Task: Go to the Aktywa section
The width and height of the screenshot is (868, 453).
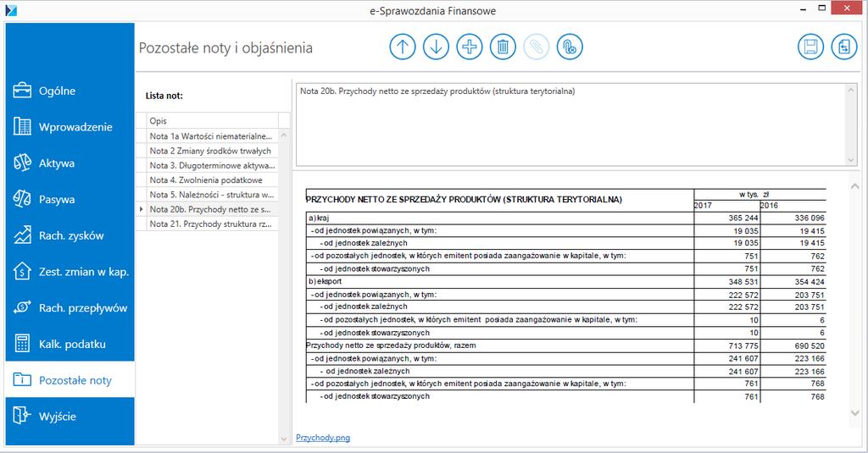Action: pos(70,163)
